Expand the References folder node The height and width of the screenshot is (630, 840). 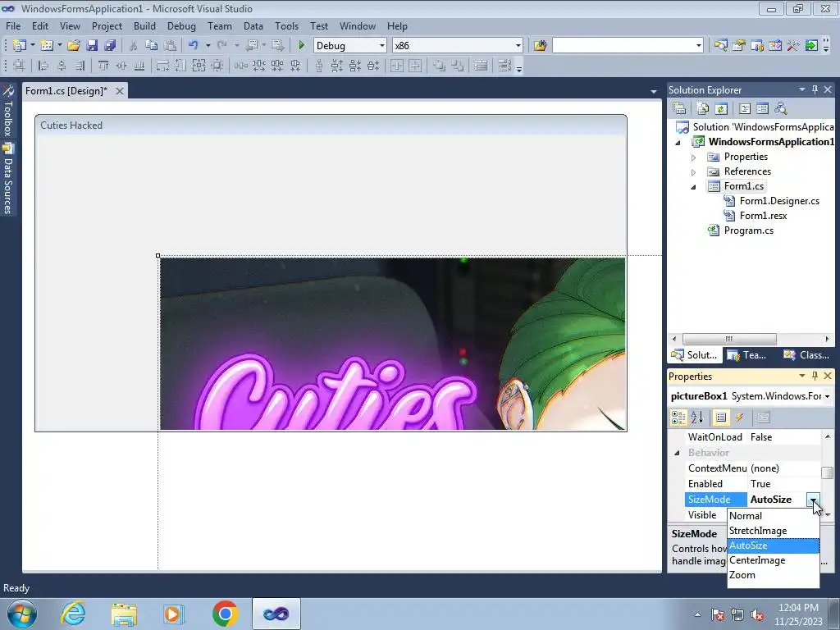point(693,172)
